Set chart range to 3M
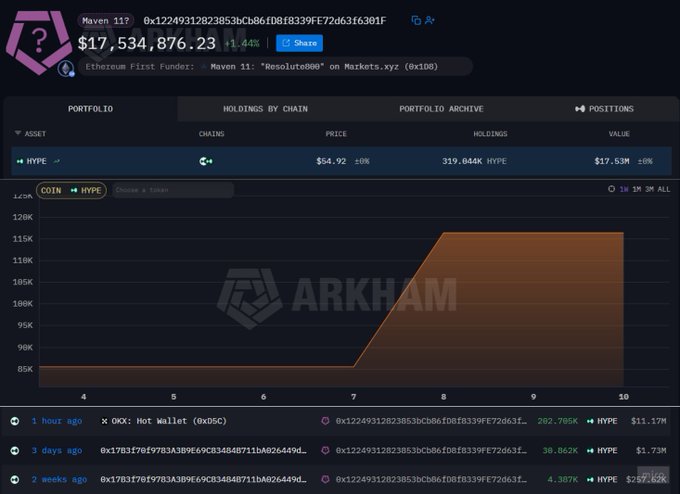The width and height of the screenshot is (680, 494). (x=649, y=190)
